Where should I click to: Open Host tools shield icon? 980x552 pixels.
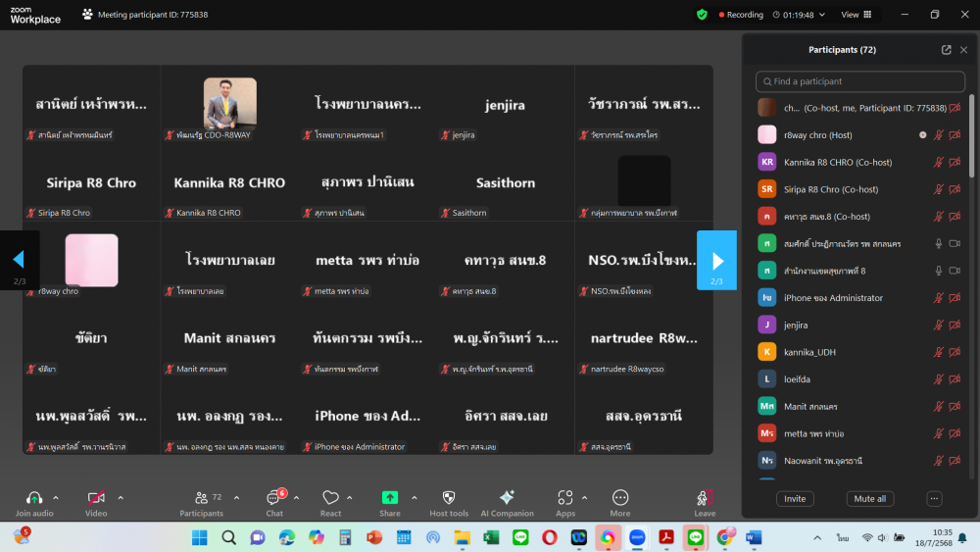point(449,498)
